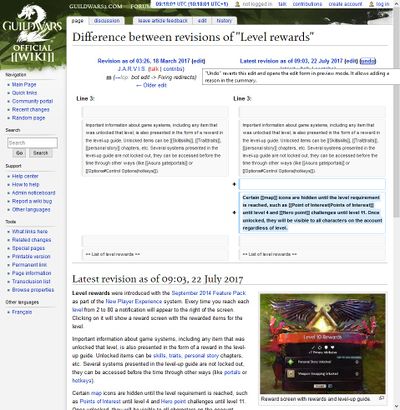
Task: Open 'How to help'
Action: click(x=25, y=185)
